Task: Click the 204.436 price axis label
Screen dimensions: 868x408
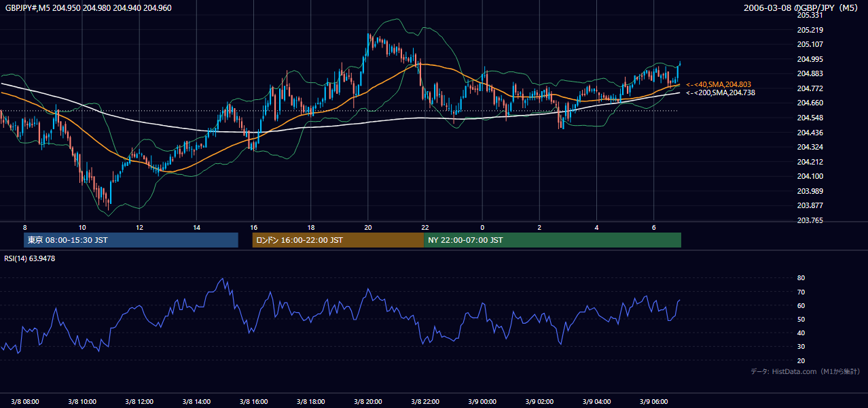Action: tap(810, 133)
